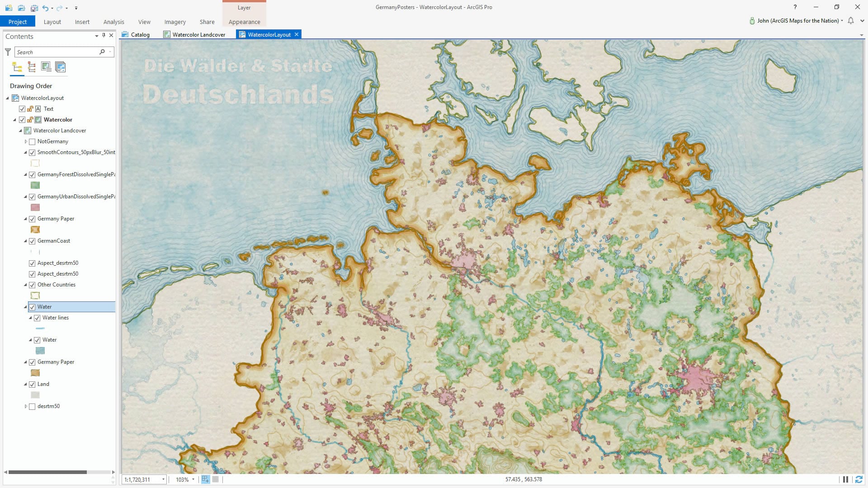
Task: Open notifications bell icon
Action: tap(851, 21)
